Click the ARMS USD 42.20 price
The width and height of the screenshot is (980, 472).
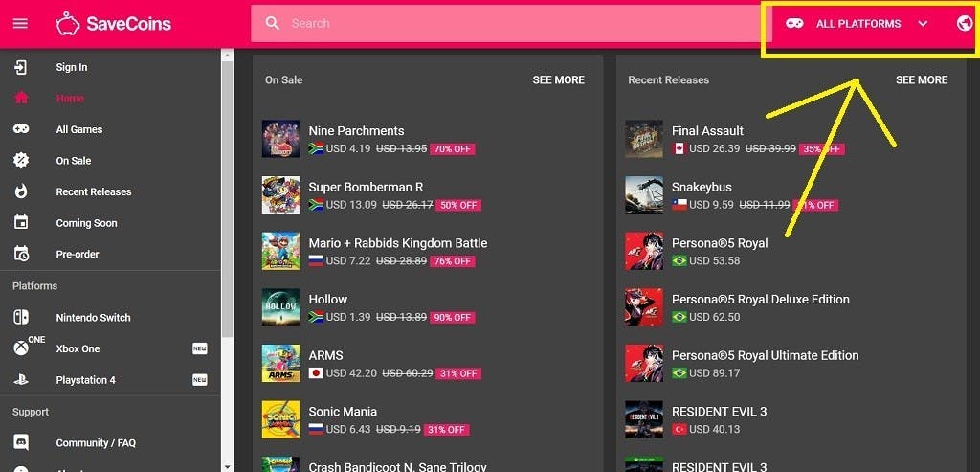pyautogui.click(x=351, y=373)
